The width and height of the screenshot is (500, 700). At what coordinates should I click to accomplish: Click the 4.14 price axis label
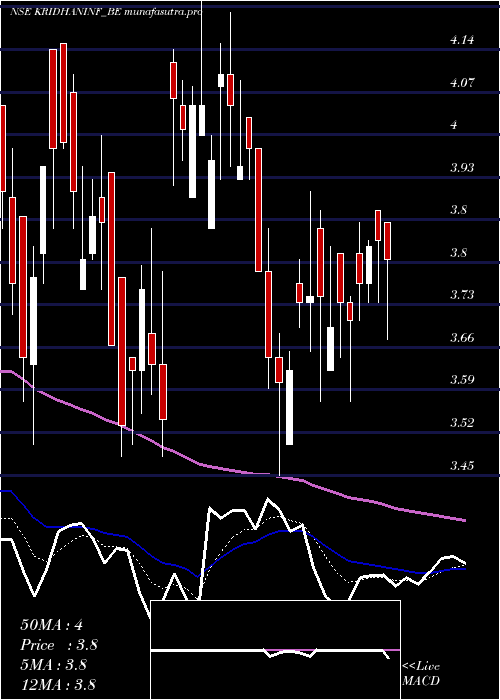pos(462,40)
